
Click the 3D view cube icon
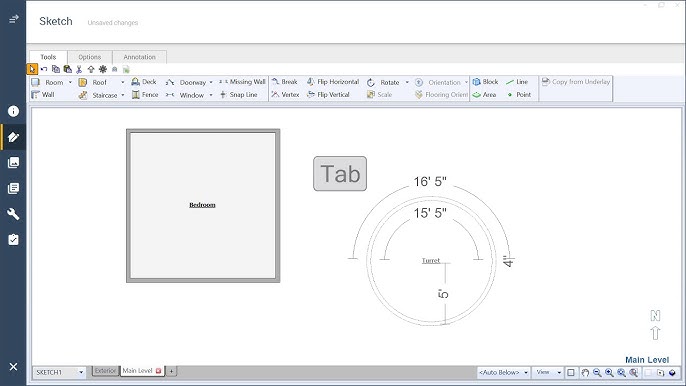[672, 373]
